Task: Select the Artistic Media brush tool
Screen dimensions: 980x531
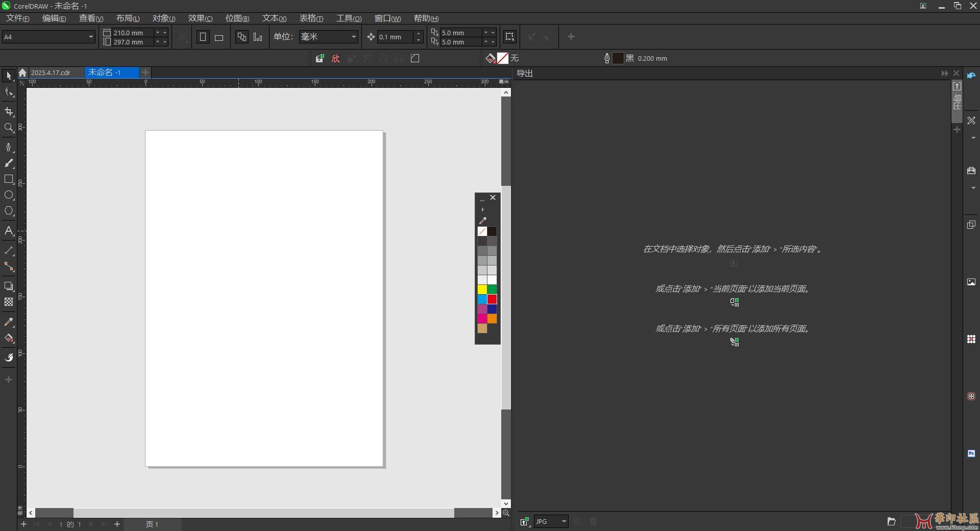Action: (x=9, y=163)
